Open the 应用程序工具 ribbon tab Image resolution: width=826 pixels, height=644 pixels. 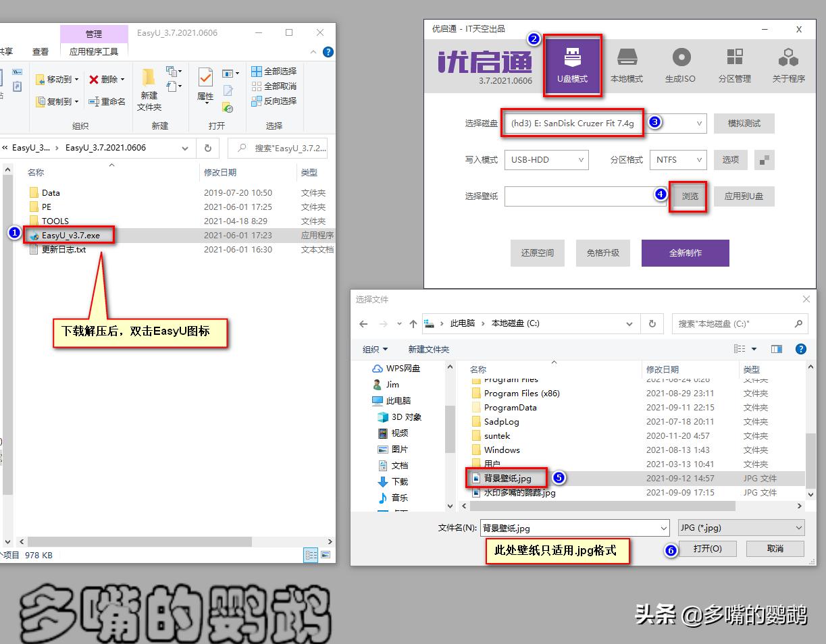tap(94, 51)
